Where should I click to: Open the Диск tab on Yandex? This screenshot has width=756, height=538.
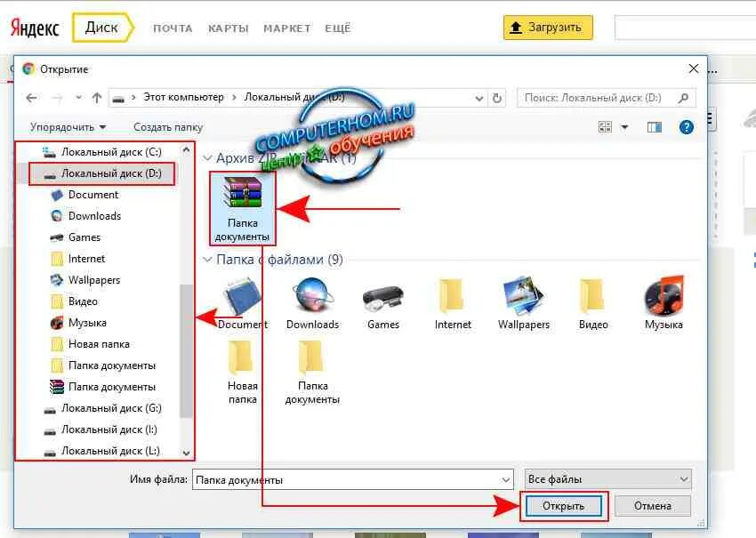[102, 28]
